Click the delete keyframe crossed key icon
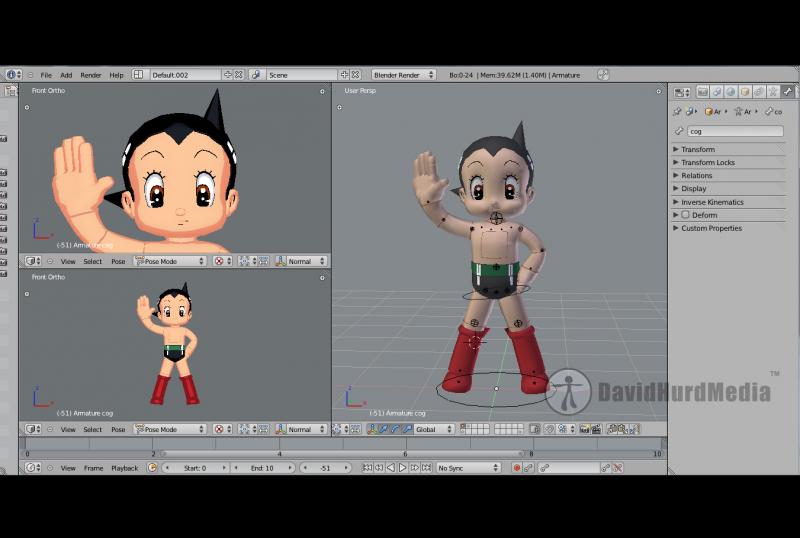800x538 pixels. pos(618,468)
